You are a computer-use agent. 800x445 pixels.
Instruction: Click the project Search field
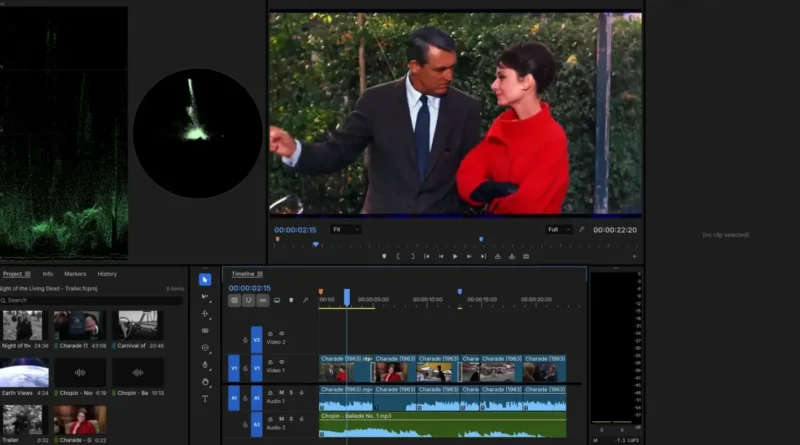coord(92,300)
